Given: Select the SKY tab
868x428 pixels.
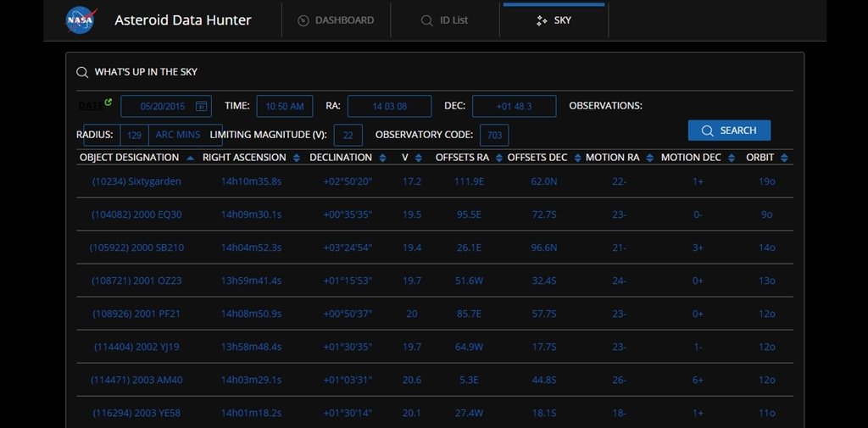Looking at the screenshot, I should tap(554, 20).
